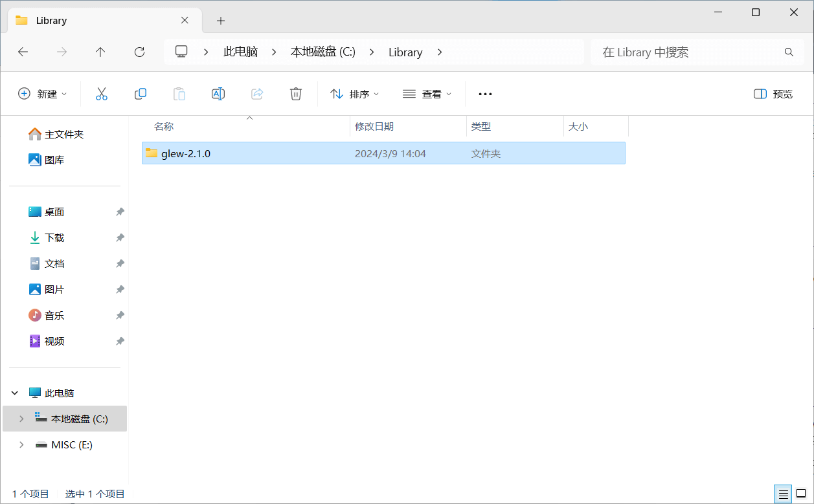This screenshot has width=814, height=504.
Task: Refresh the Library folder view
Action: 139,52
